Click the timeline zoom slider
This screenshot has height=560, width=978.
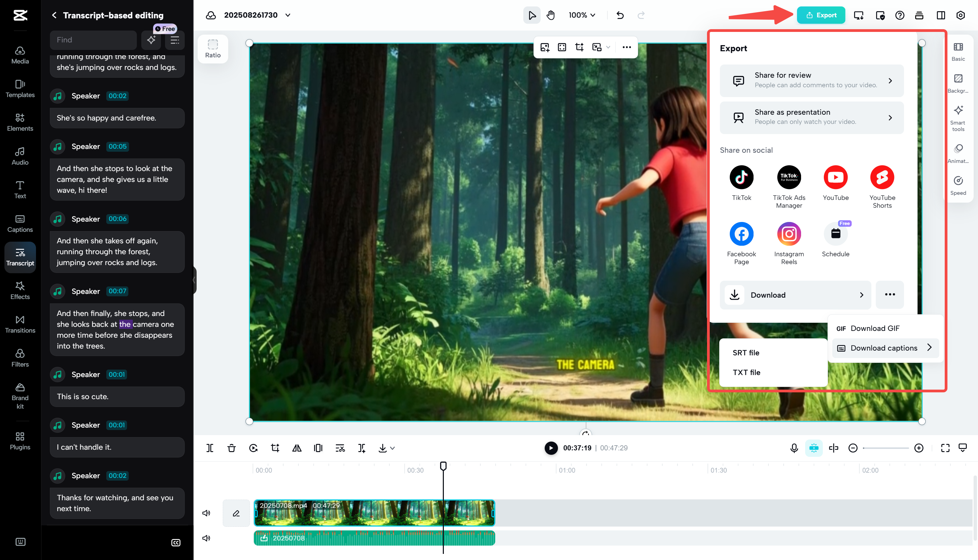click(x=885, y=448)
